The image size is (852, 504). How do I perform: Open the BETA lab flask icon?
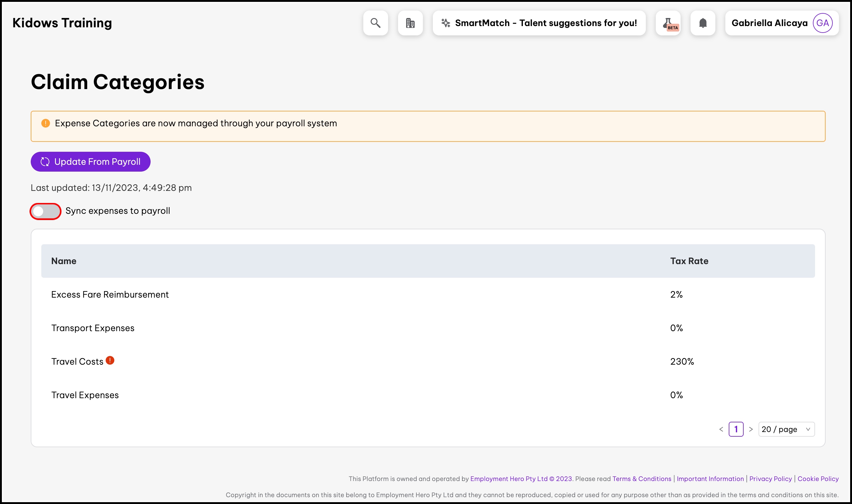pos(668,23)
